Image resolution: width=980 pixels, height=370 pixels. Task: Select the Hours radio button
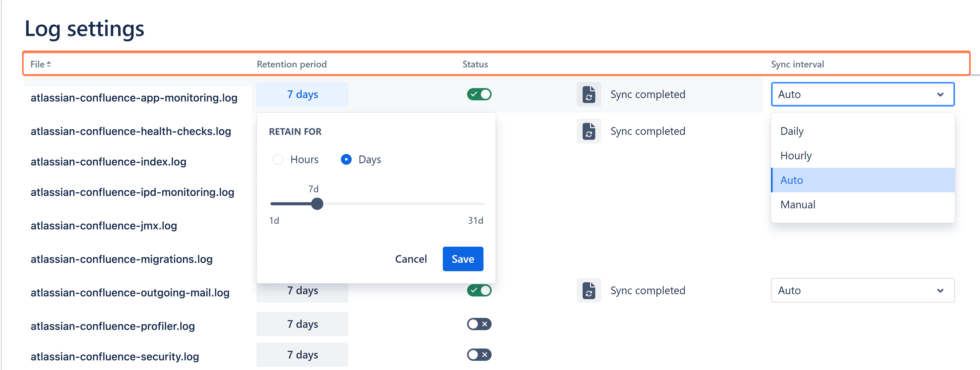pyautogui.click(x=278, y=159)
